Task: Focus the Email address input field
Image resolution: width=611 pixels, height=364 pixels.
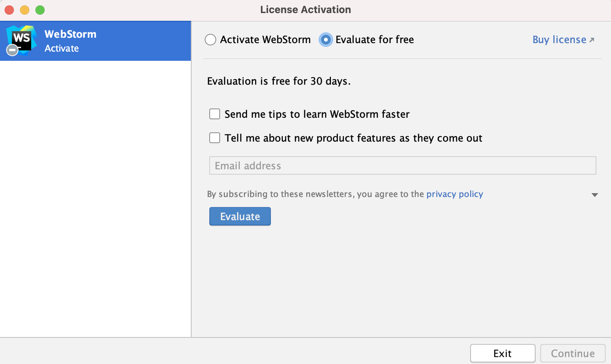Action: (402, 165)
